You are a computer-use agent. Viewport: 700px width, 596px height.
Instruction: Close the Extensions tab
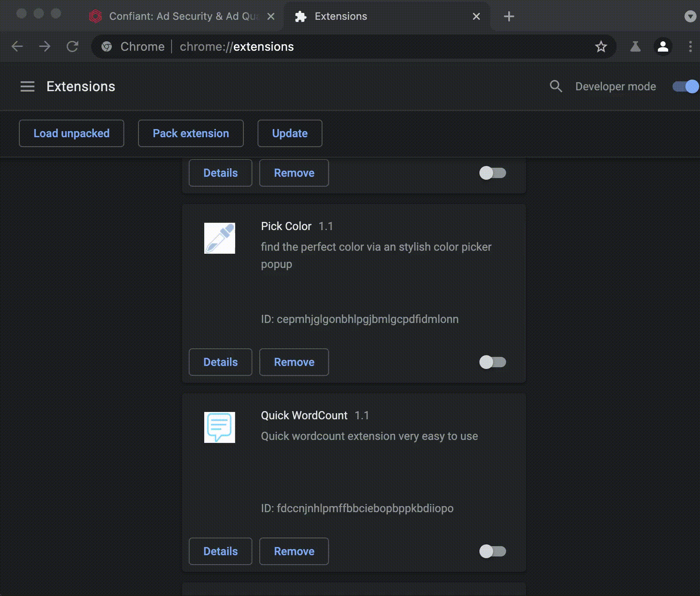coord(476,16)
